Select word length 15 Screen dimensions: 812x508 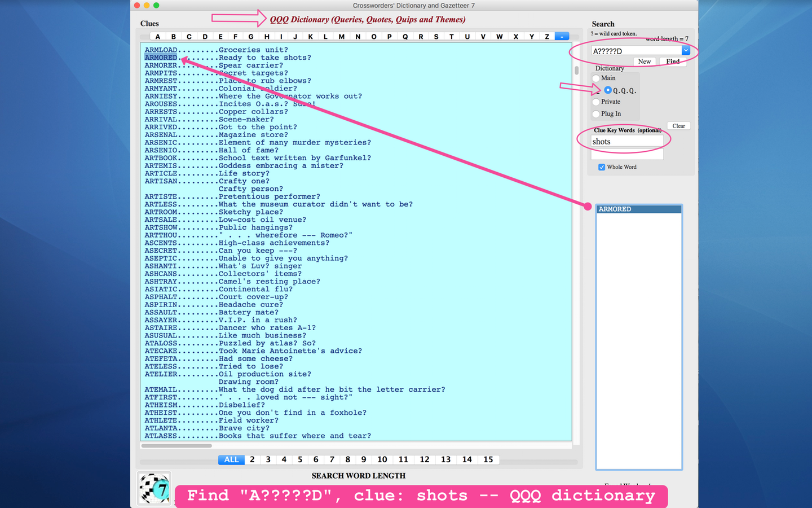click(x=488, y=460)
